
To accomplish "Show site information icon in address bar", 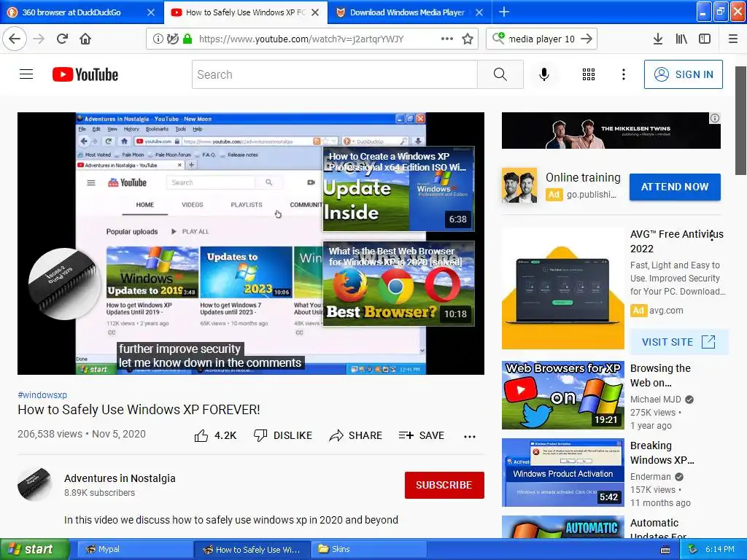I will [x=158, y=39].
